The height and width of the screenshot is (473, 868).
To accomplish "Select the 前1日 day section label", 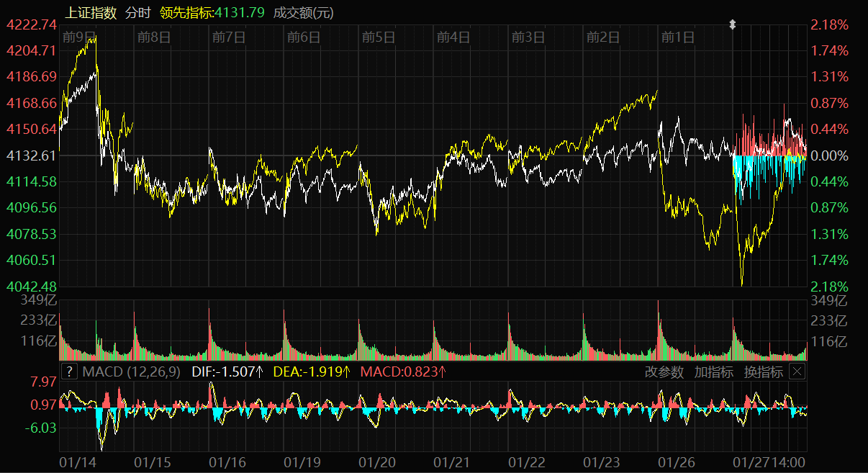I will coord(678,37).
